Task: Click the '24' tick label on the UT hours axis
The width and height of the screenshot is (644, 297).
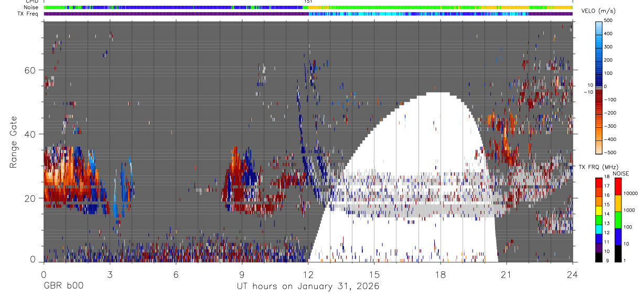Action: click(572, 274)
